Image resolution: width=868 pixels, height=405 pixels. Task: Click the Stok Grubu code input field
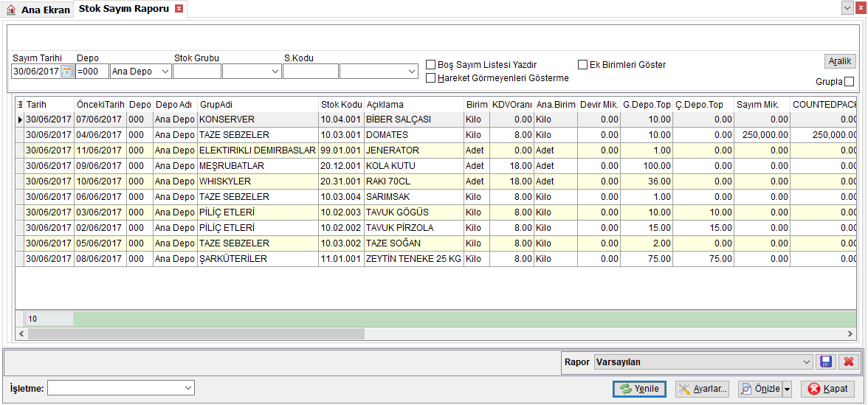point(197,72)
